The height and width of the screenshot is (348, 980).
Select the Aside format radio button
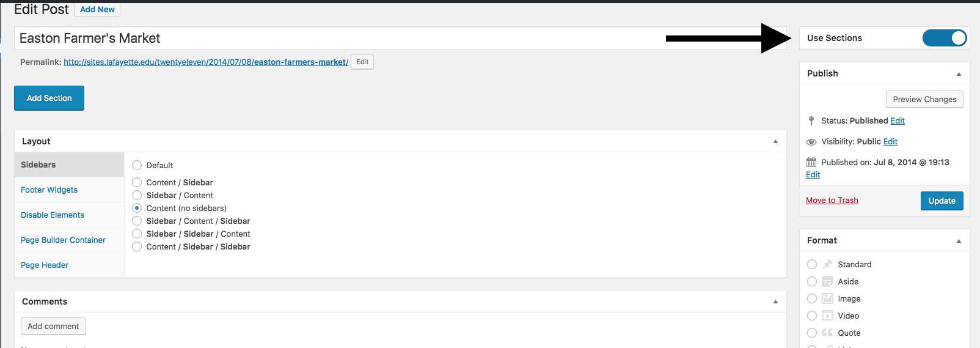pos(812,281)
